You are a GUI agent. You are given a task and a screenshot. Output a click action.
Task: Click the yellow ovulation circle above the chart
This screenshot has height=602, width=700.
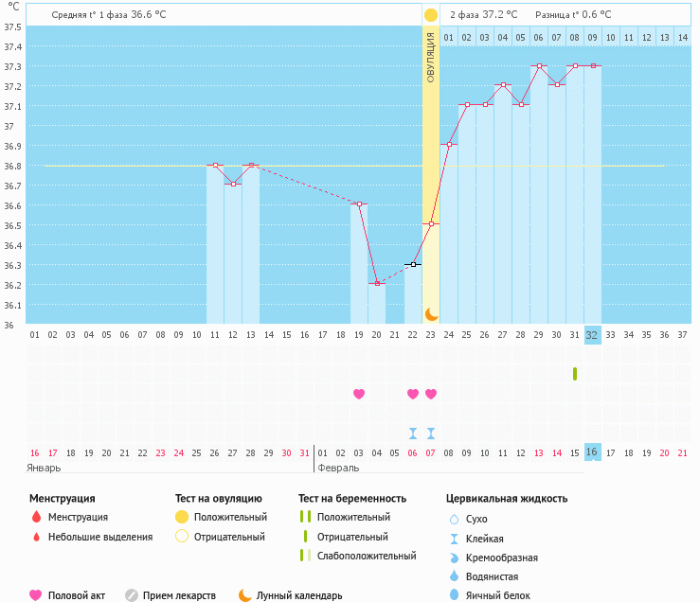pyautogui.click(x=431, y=15)
